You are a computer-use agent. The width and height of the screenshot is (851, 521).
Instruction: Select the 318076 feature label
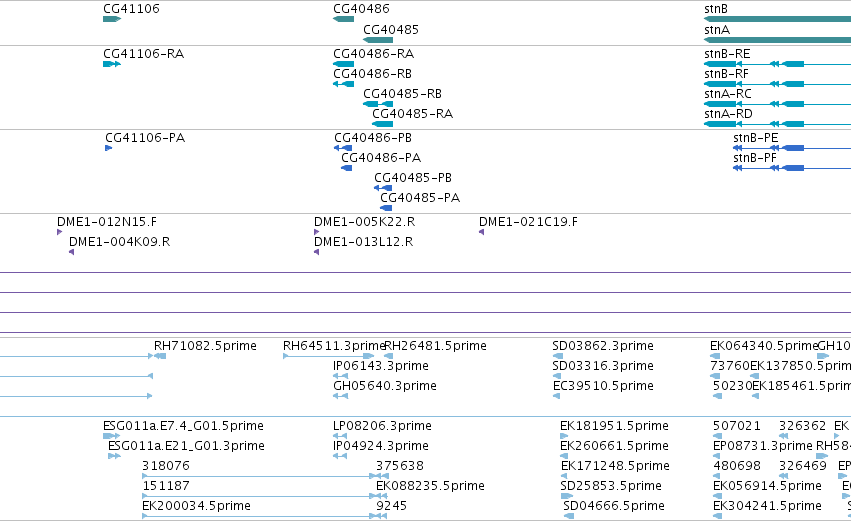coord(166,466)
